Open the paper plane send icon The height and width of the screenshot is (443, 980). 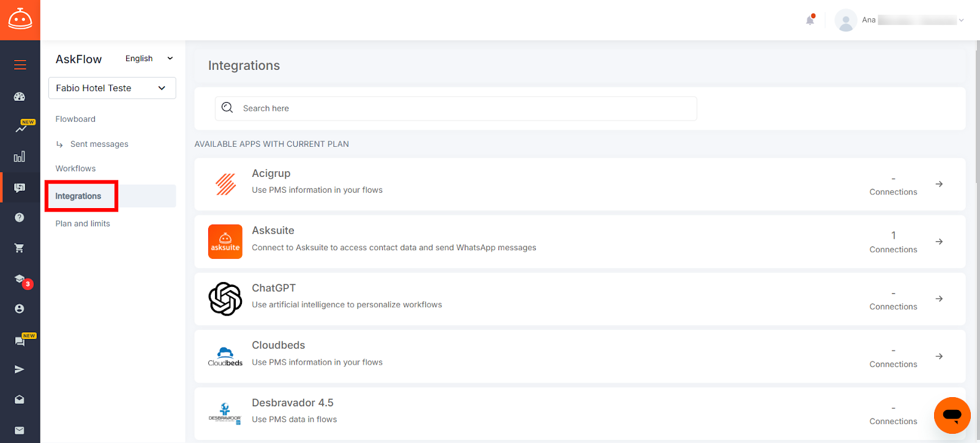[x=20, y=370]
